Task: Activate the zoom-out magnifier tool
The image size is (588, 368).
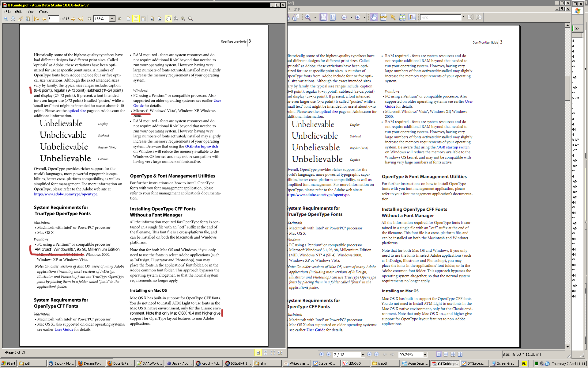Action: (x=190, y=19)
